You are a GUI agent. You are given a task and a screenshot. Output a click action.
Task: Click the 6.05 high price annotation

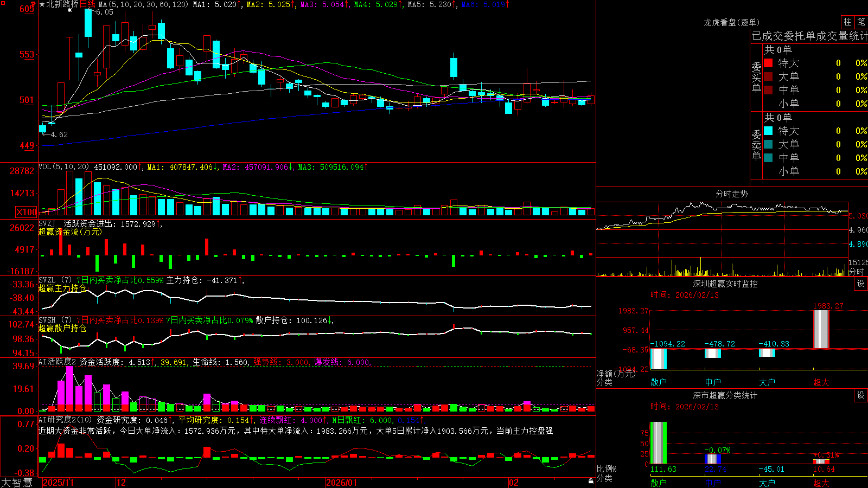pyautogui.click(x=105, y=12)
